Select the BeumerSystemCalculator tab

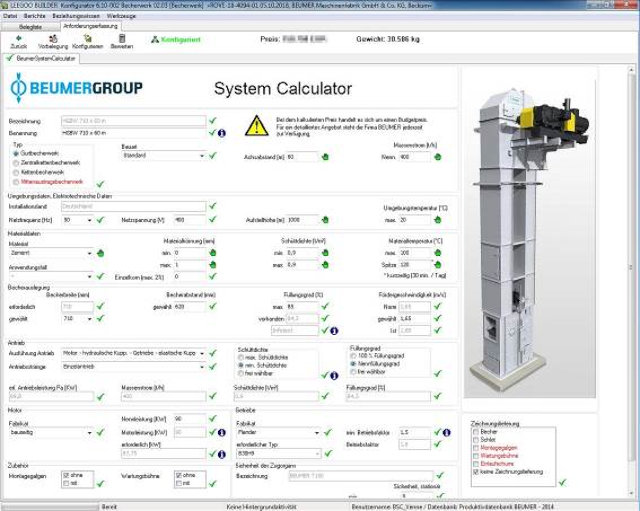point(41,59)
